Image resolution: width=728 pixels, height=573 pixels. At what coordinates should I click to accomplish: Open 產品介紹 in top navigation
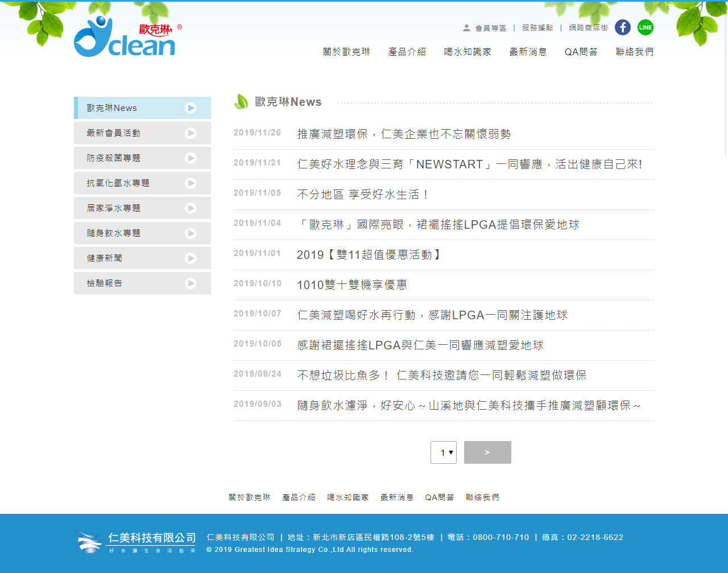407,52
